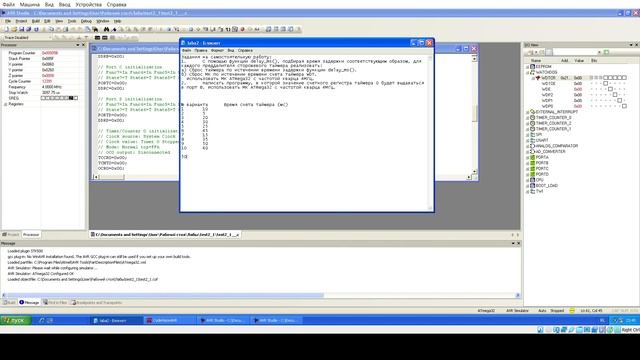Click the EEPROM chip icon in I/O tree
The height and width of the screenshot is (360, 640).
point(533,66)
